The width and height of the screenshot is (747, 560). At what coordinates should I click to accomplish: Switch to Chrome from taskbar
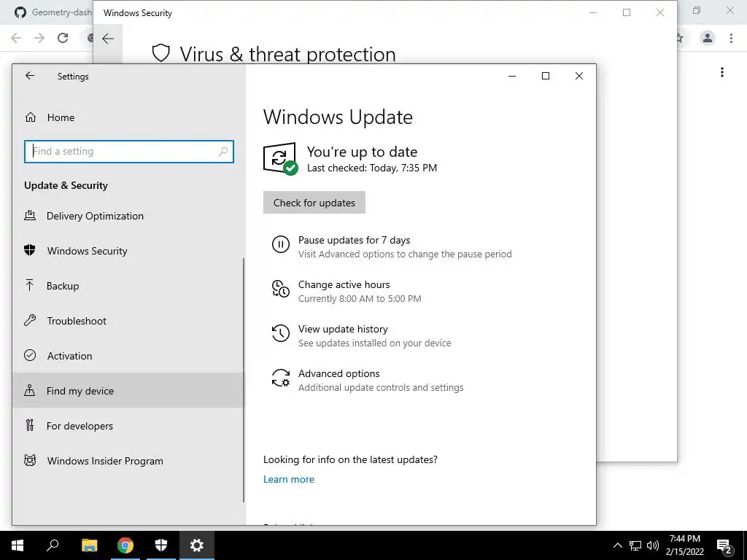tap(125, 545)
